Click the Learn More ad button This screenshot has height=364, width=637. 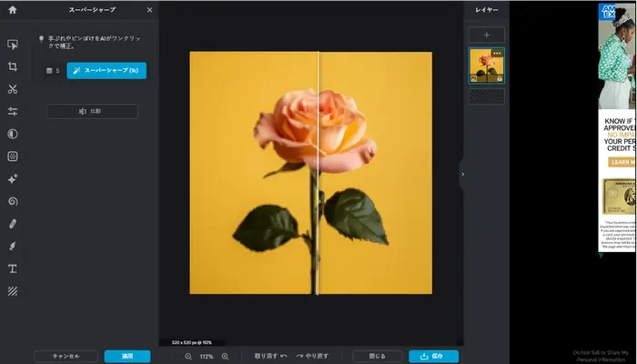(622, 162)
